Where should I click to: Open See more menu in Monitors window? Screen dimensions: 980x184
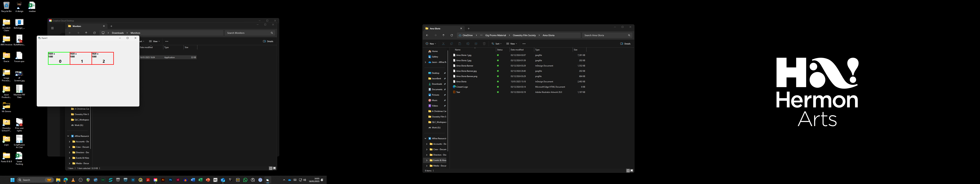coord(167,41)
